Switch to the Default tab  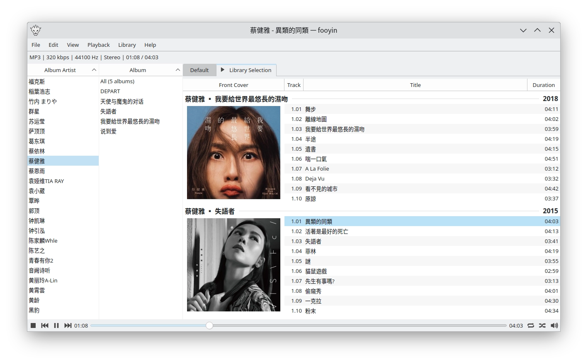click(x=199, y=70)
